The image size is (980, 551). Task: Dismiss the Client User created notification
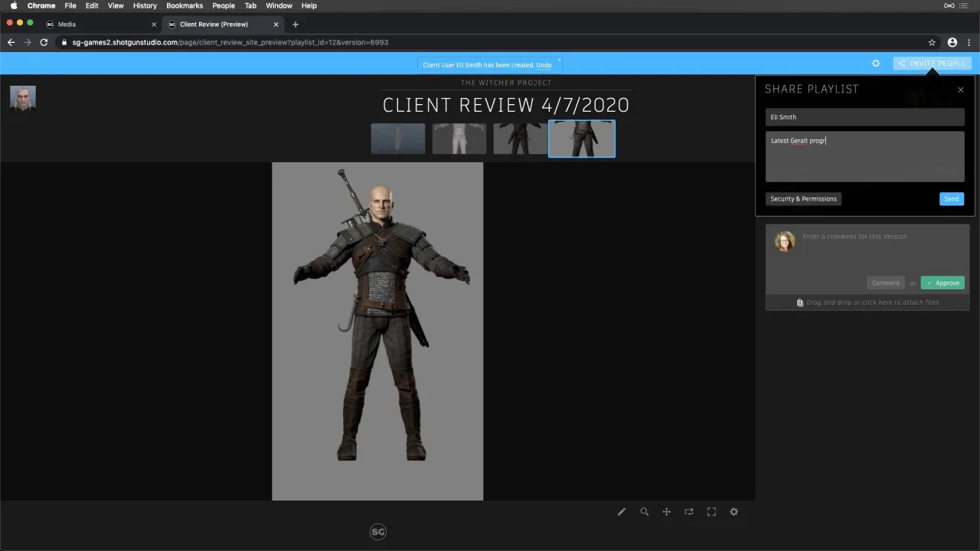click(x=559, y=60)
